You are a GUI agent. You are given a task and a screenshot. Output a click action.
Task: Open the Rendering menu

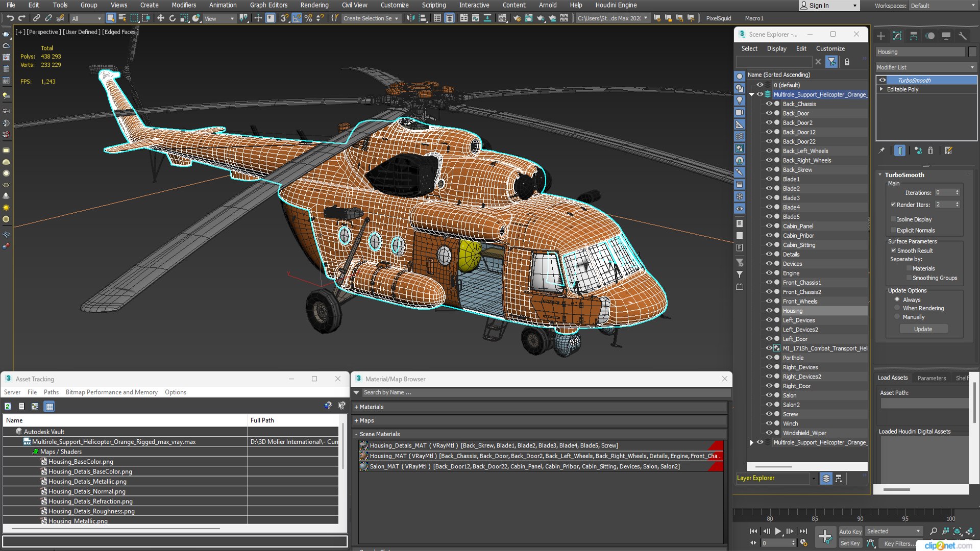314,5
